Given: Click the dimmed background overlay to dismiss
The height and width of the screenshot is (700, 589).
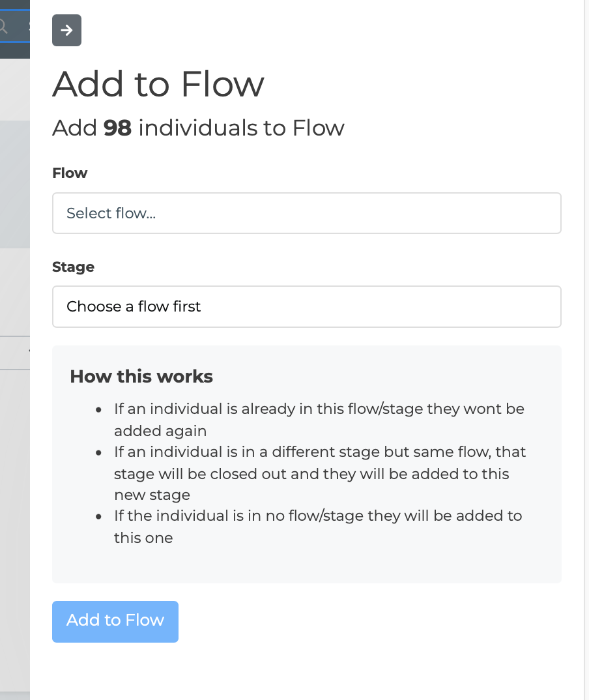Looking at the screenshot, I should click(x=14, y=521).
